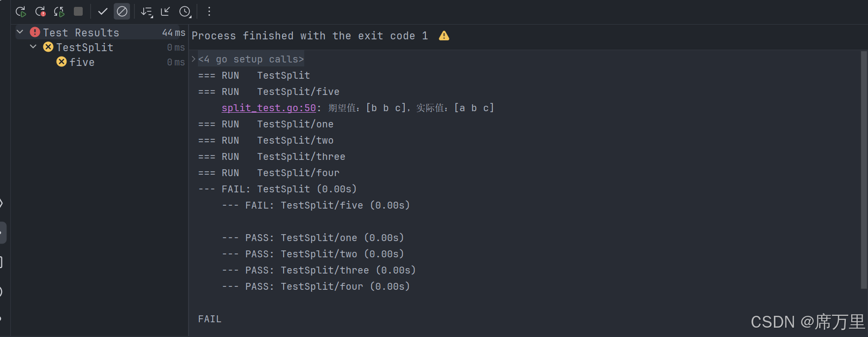Click the Rerun Failed Tests icon
The image size is (868, 337).
pos(40,11)
